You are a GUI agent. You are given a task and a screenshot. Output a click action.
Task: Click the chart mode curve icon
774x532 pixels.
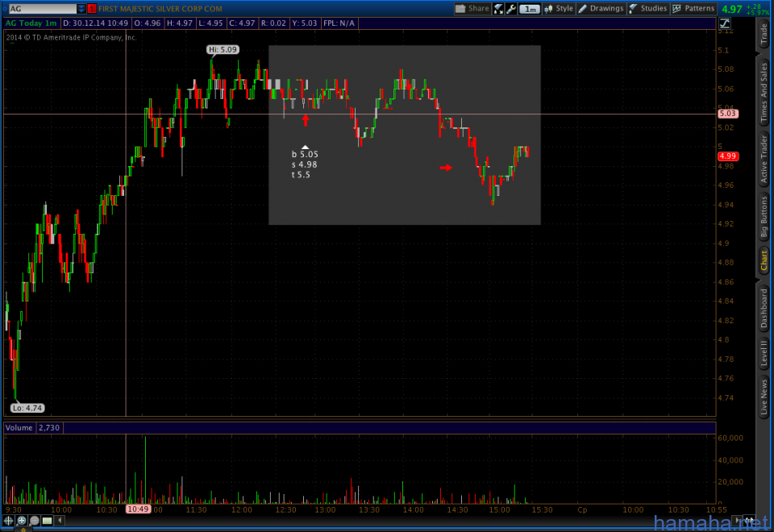(x=724, y=23)
